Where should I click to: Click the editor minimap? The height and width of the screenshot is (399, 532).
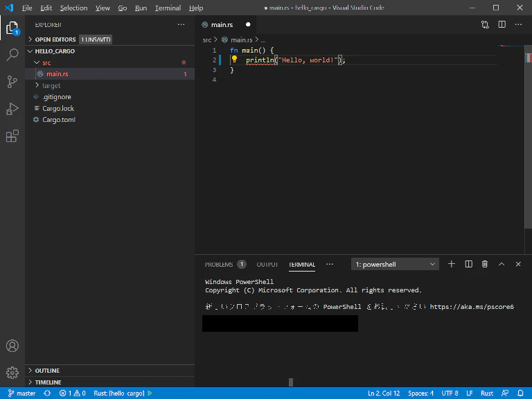click(x=511, y=46)
